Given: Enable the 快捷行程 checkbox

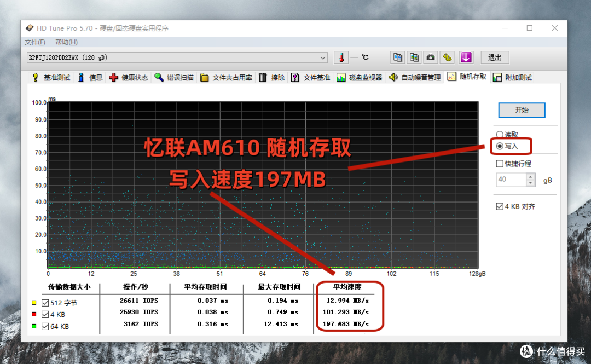Looking at the screenshot, I should pyautogui.click(x=499, y=163).
